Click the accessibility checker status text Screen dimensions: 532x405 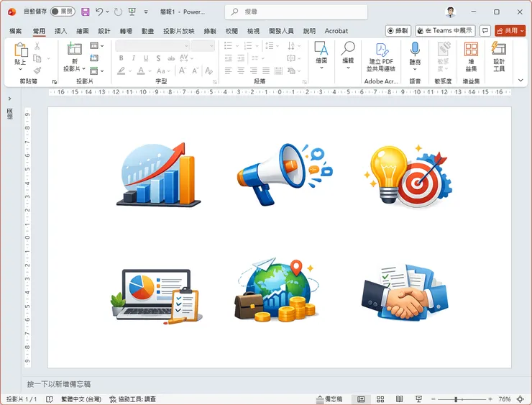coord(133,399)
